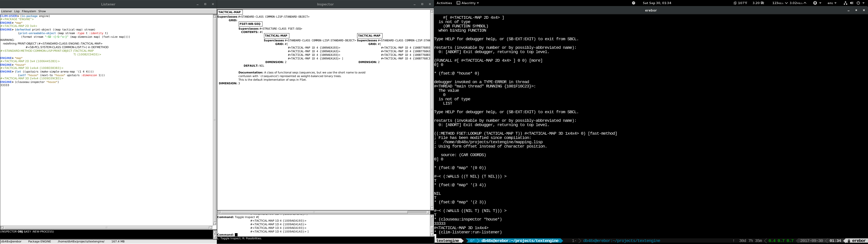868x244 pixels.
Task: Click the Inspector command pane scrollbar down arrow
Action: tap(432, 235)
